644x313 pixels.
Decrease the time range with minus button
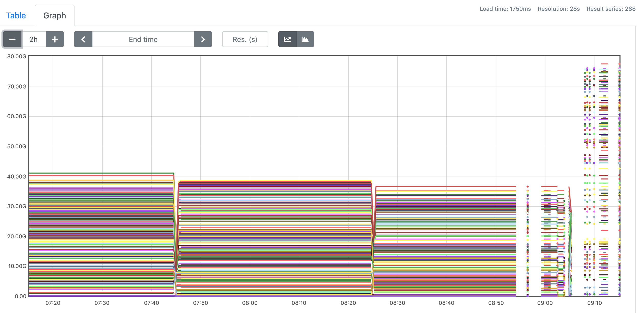[12, 39]
